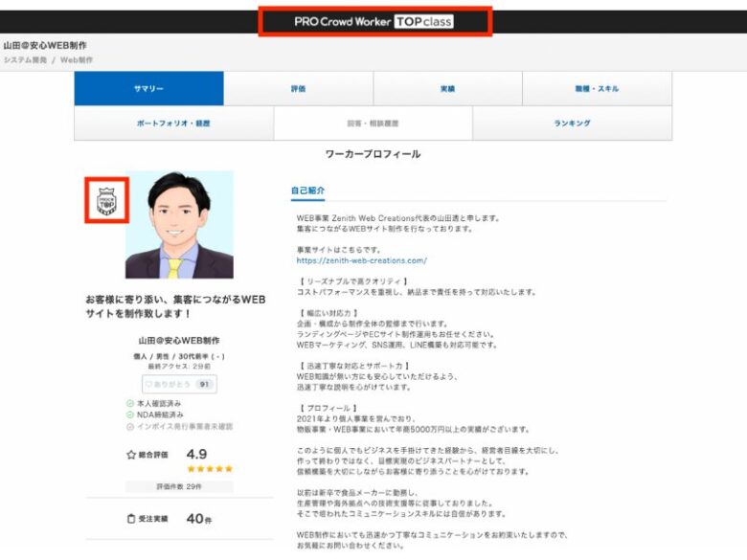Open the zenith-web-creations.com link
747x560 pixels.
tap(361, 259)
